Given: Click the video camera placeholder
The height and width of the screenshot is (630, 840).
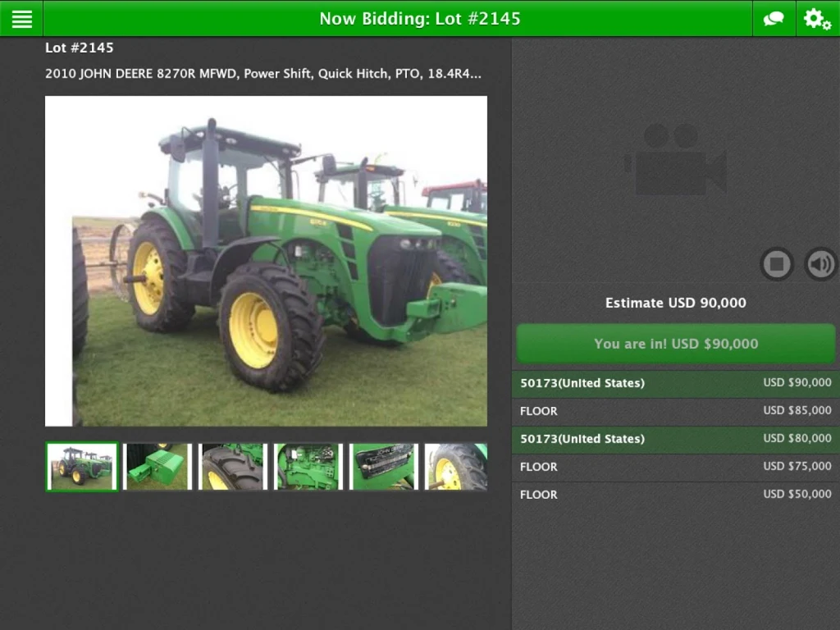Looking at the screenshot, I should click(x=676, y=159).
